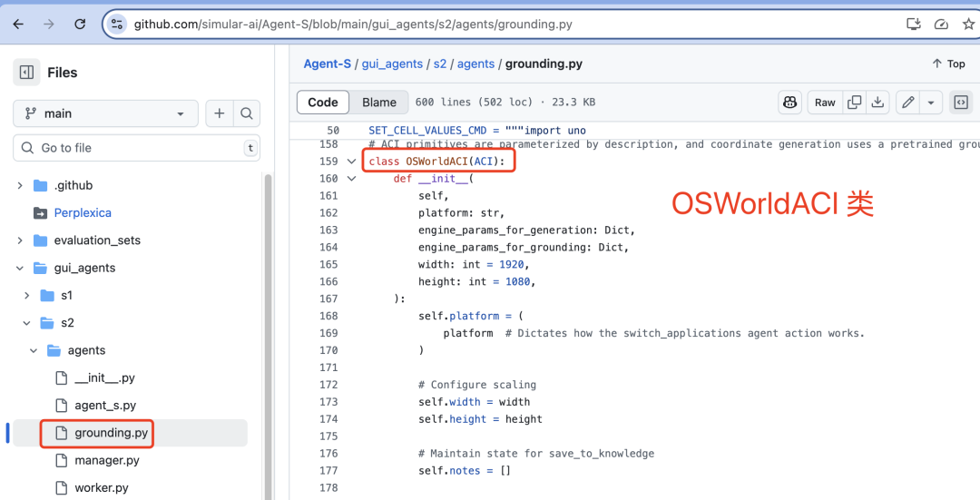Open __init__.py in file tree
This screenshot has height=500, width=980.
click(x=104, y=378)
